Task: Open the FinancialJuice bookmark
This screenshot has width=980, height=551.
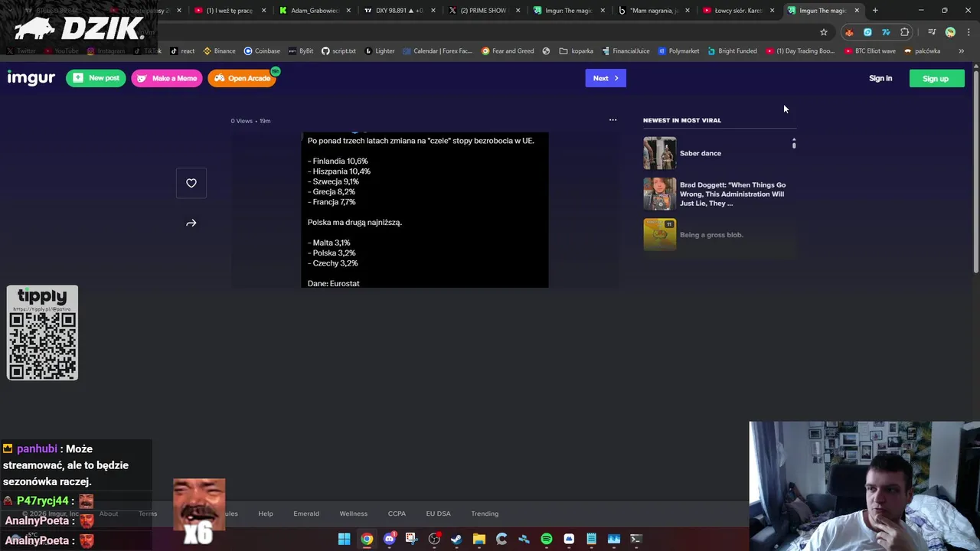Action: click(626, 51)
